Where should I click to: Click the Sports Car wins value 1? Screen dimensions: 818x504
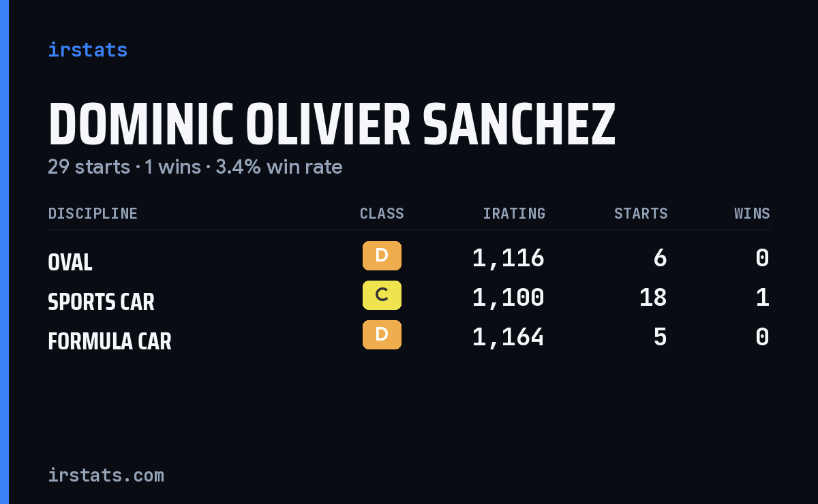763,298
